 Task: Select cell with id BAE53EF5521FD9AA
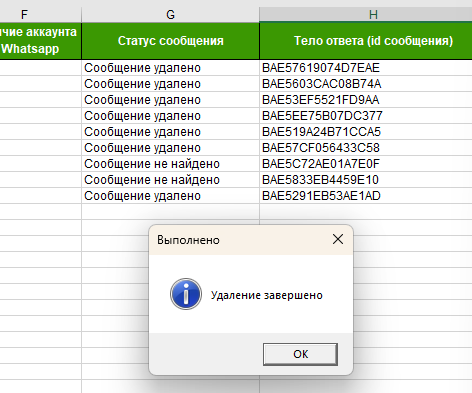tap(366, 100)
